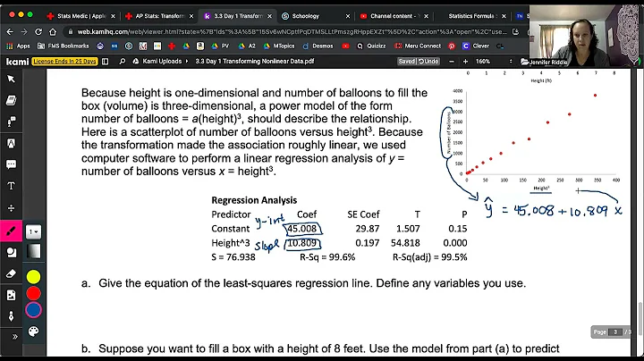
Task: Pick the red pen color
Action: [x=33, y=293]
